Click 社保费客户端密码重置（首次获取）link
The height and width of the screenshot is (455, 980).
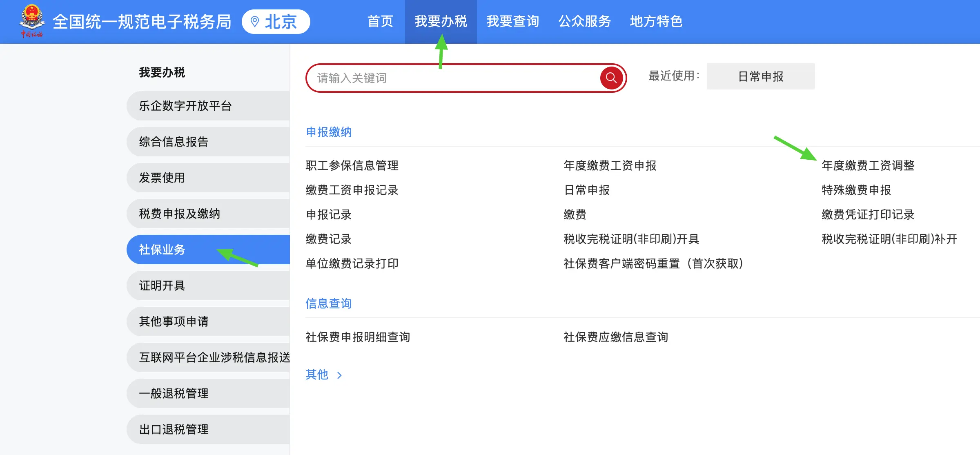653,263
